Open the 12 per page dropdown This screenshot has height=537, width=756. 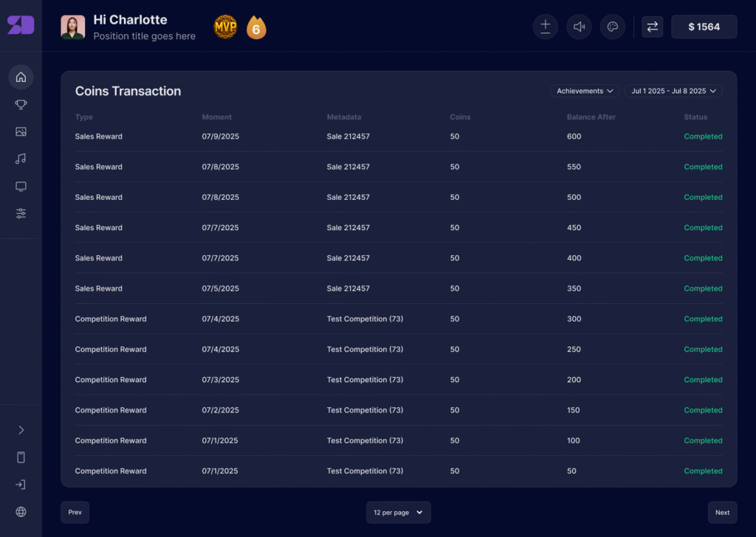tap(398, 513)
